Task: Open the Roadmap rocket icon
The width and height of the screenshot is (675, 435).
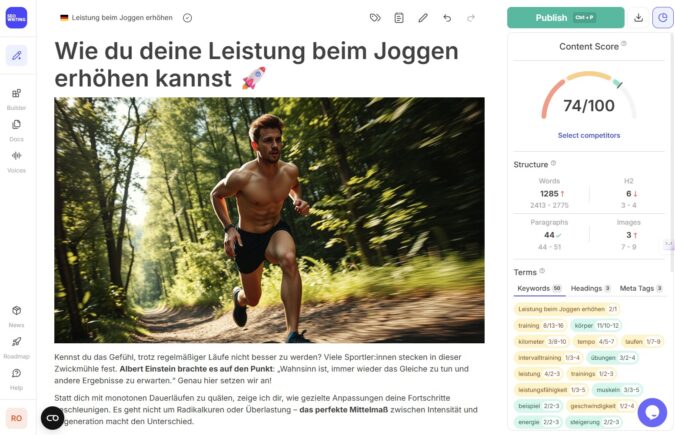Action: click(16, 347)
